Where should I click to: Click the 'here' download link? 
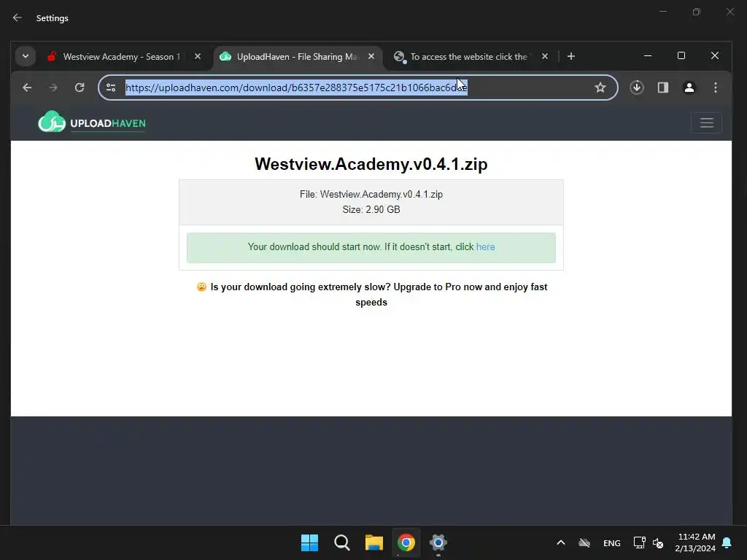pyautogui.click(x=485, y=246)
